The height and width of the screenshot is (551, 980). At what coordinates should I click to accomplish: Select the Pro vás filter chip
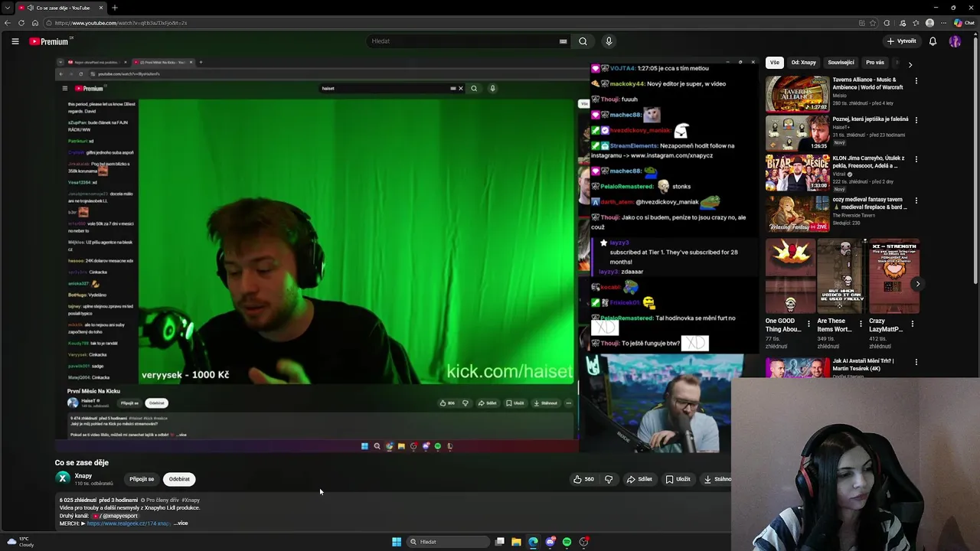coord(874,63)
